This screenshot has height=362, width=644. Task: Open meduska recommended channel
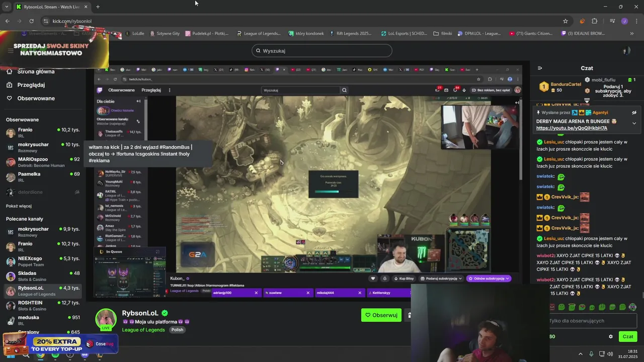click(43, 320)
